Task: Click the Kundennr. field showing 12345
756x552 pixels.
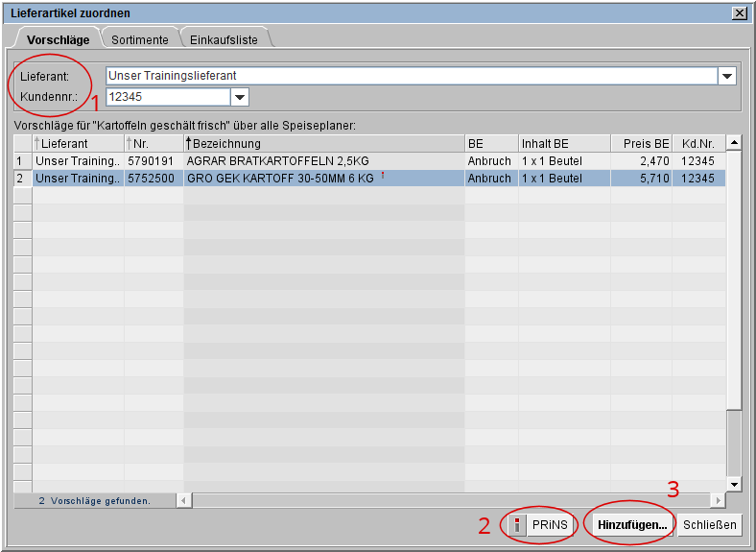Action: (x=168, y=97)
